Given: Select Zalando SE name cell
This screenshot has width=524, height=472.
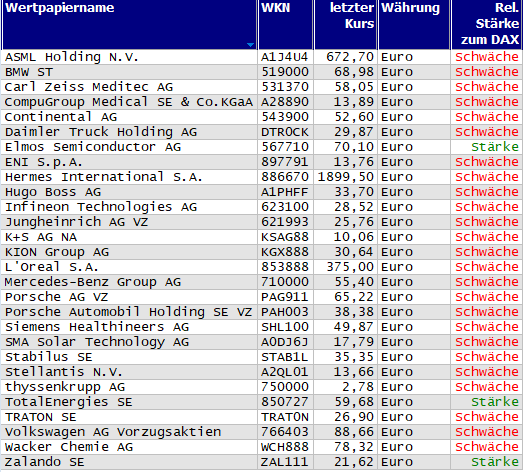Looking at the screenshot, I should point(44,462).
